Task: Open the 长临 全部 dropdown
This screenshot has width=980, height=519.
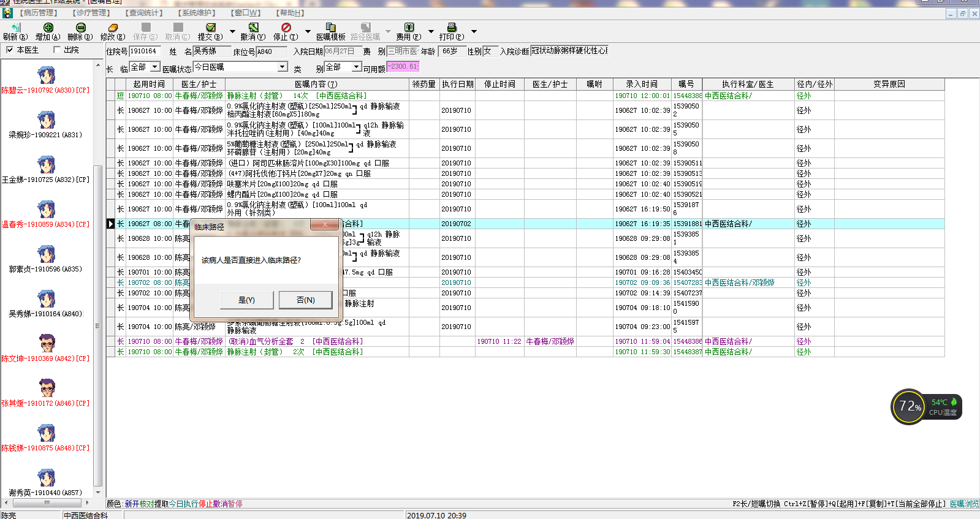Action: coord(155,67)
